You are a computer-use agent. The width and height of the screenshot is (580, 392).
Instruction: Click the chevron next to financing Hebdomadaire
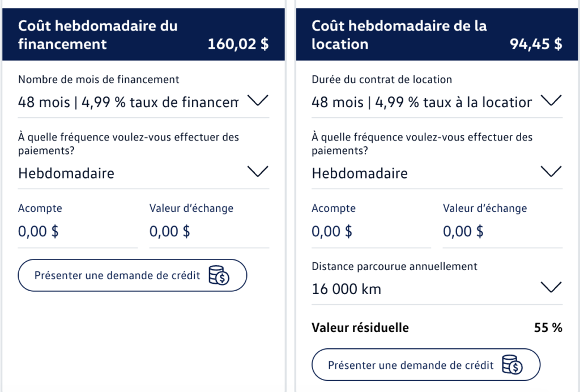click(x=258, y=172)
